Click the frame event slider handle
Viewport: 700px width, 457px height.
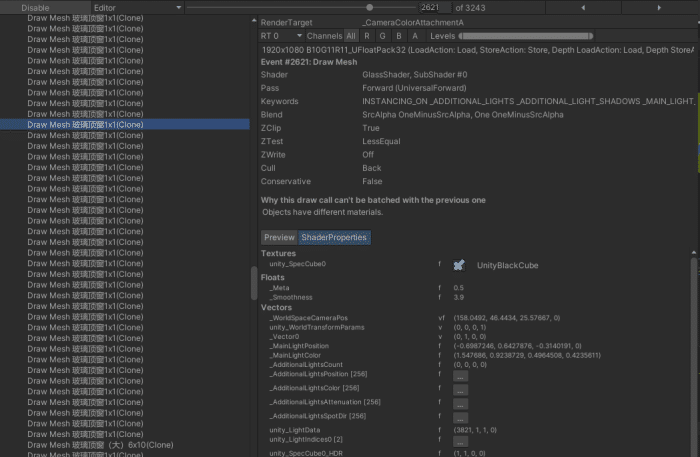pos(369,8)
